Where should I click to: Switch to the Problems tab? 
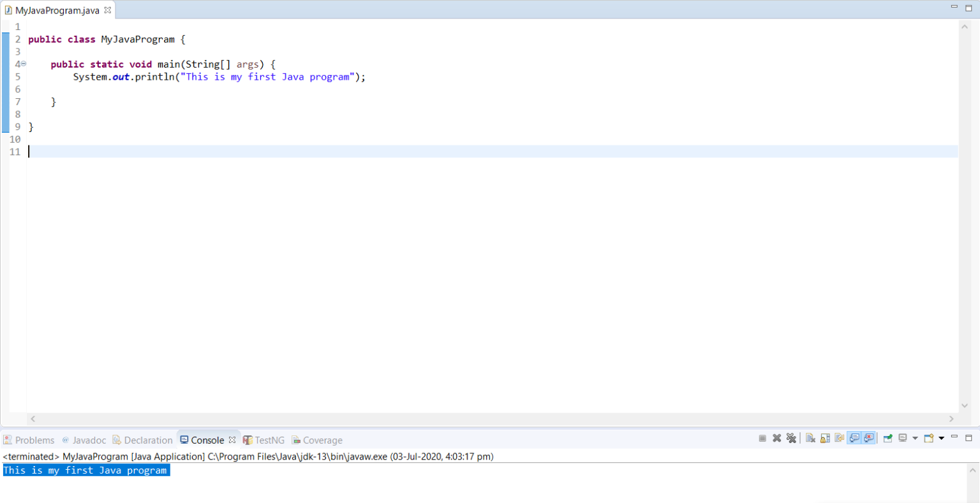tap(29, 440)
